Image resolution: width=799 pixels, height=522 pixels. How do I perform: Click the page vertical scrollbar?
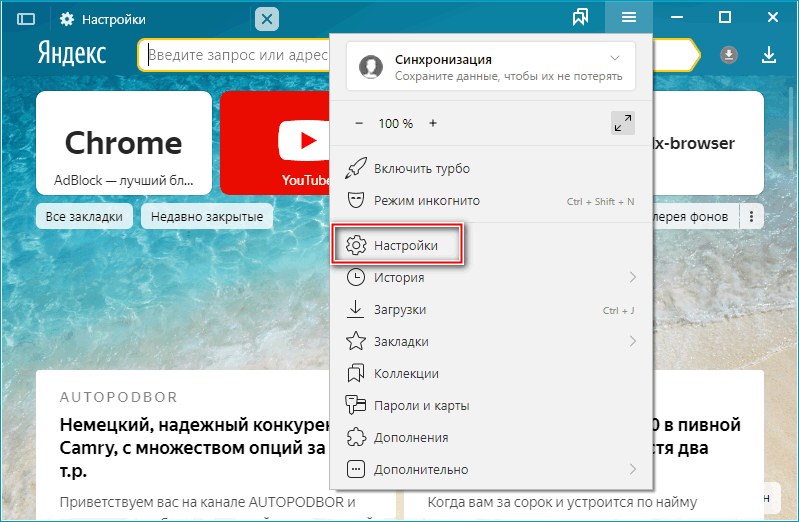pyautogui.click(x=791, y=130)
